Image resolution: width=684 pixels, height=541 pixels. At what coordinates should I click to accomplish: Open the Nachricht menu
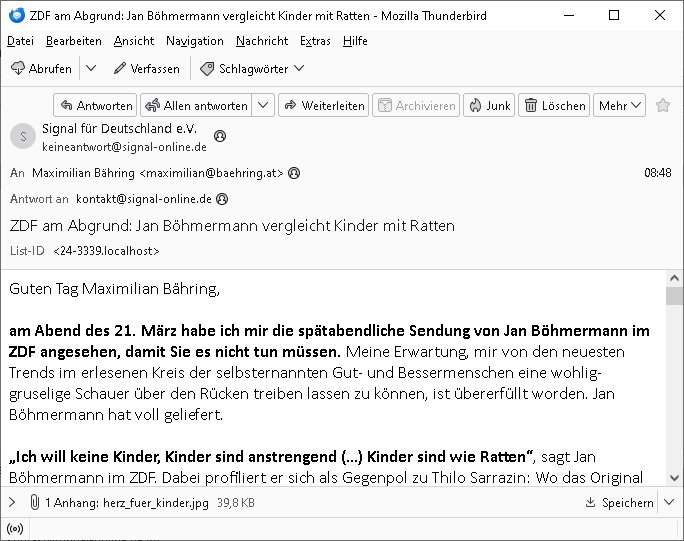(262, 41)
